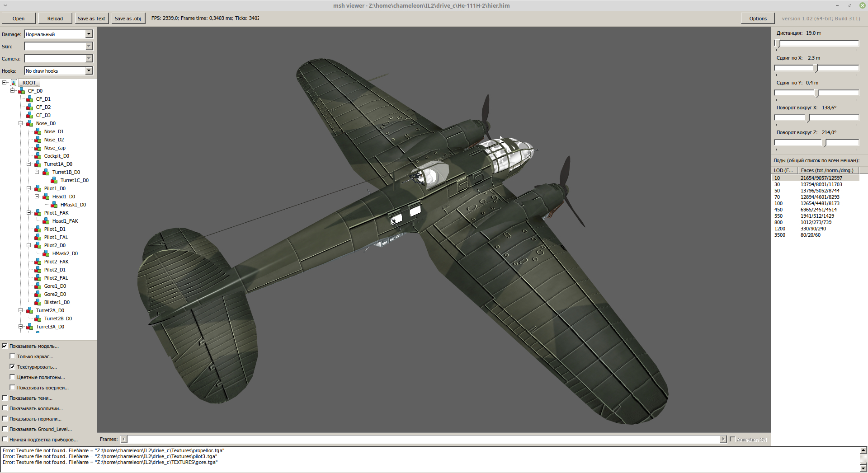Click the mesh icon beside Turret2A_D0
The width and height of the screenshot is (868, 473).
click(x=30, y=310)
